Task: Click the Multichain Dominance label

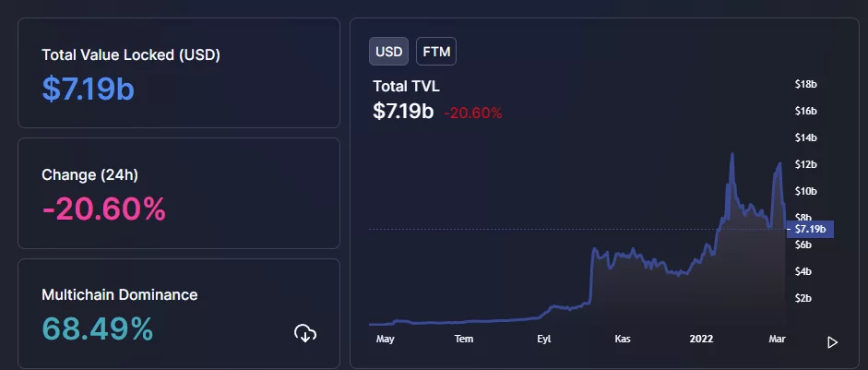Action: click(120, 295)
